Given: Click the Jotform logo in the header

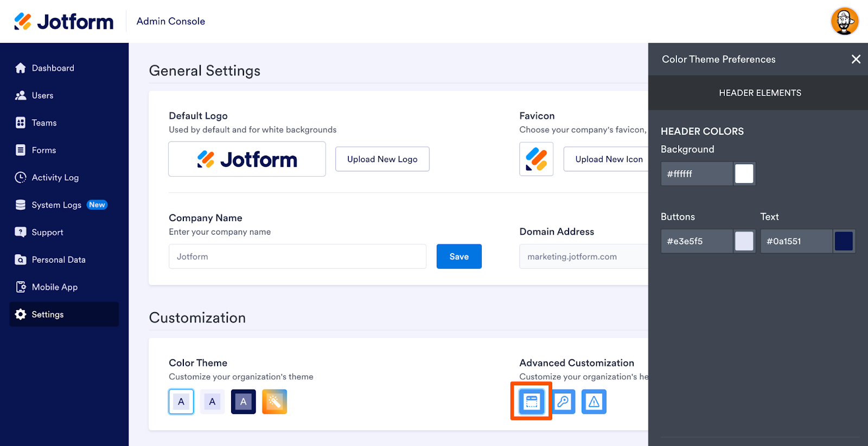Looking at the screenshot, I should tap(64, 22).
